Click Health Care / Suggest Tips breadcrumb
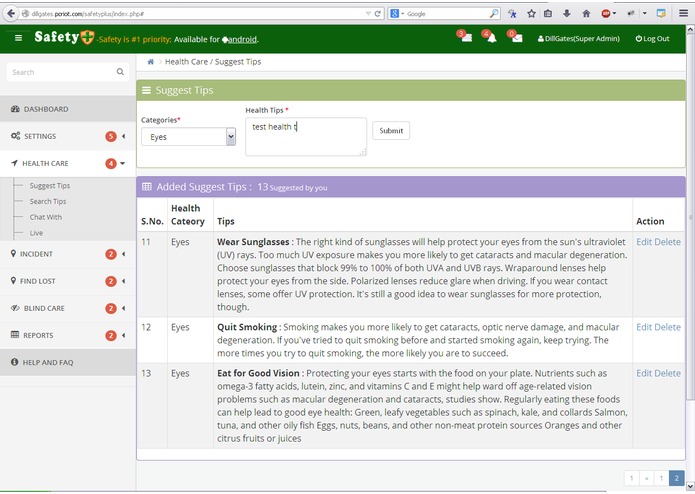Screen dimensions: 695x494 click(213, 62)
